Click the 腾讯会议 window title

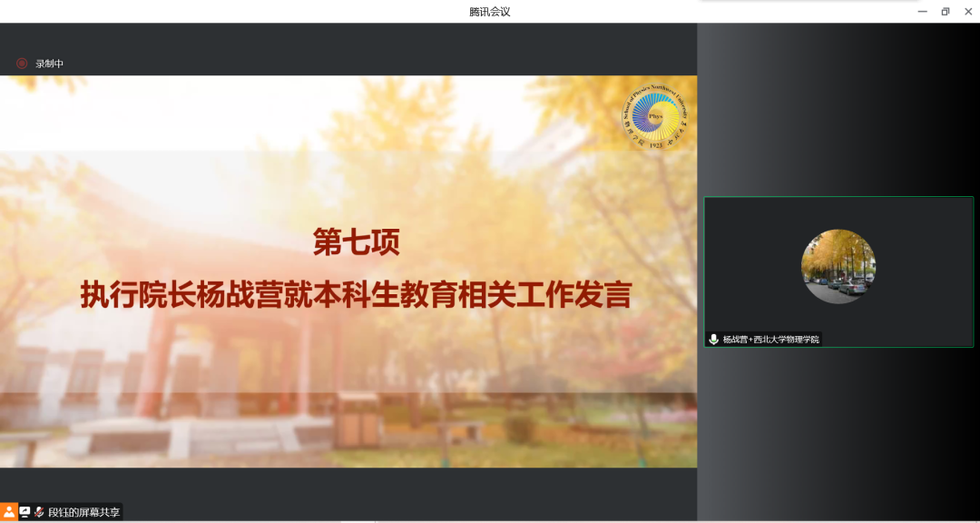pos(489,12)
